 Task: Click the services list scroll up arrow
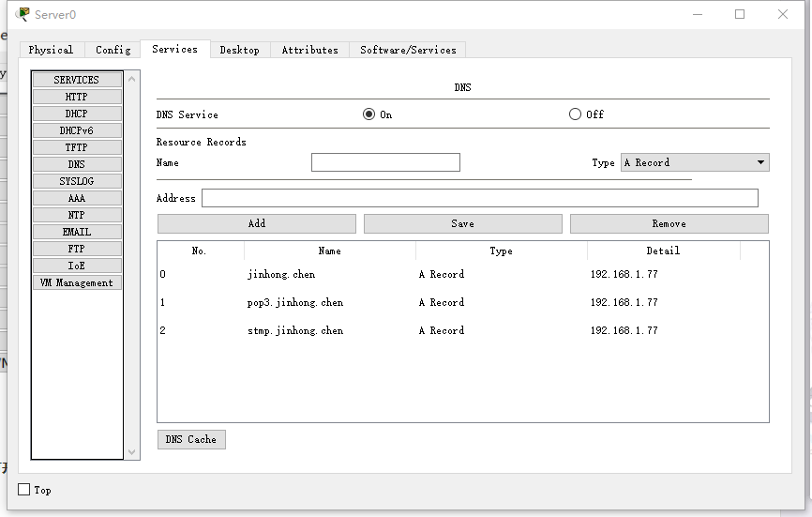131,79
